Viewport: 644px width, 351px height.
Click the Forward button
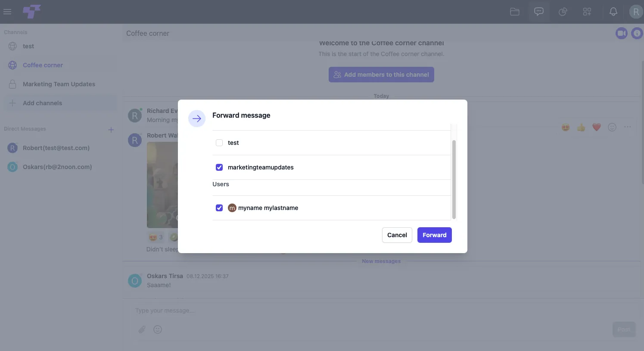(x=435, y=235)
